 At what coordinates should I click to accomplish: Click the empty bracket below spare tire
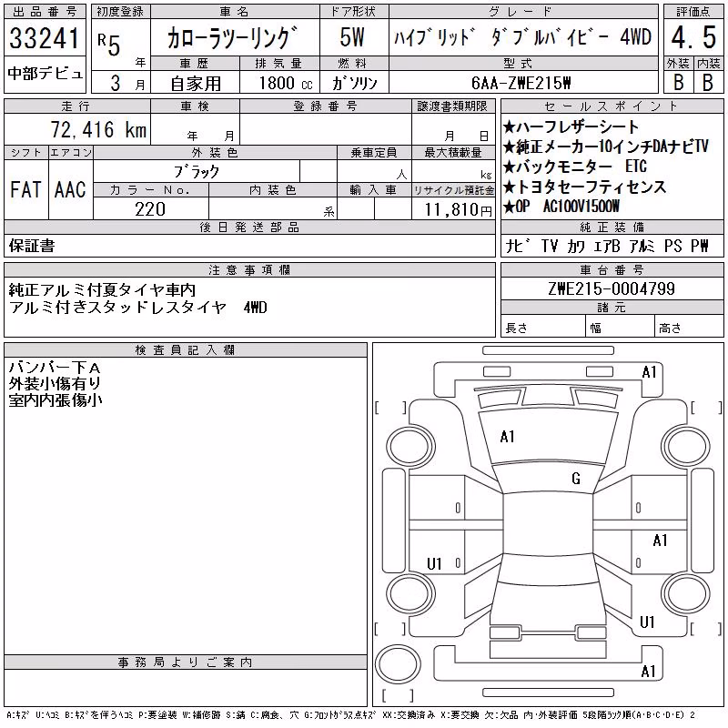(398, 695)
